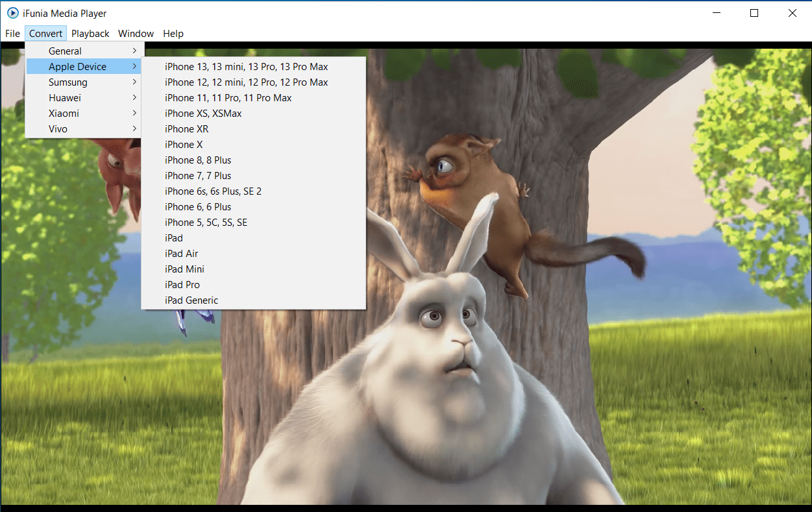Choose the iPad Mini preset
The image size is (812, 512).
coord(254,269)
